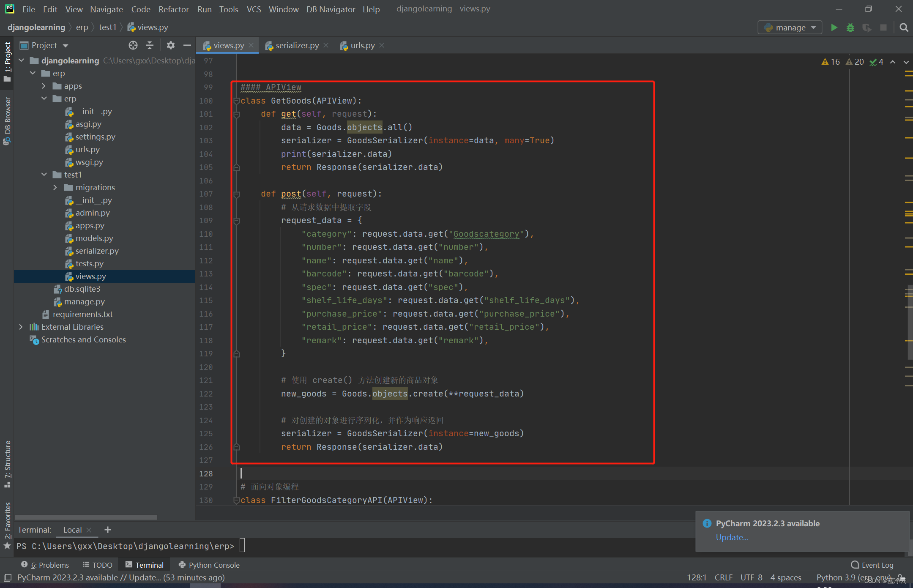
Task: Click the collapse all icon in Project panel
Action: point(150,45)
